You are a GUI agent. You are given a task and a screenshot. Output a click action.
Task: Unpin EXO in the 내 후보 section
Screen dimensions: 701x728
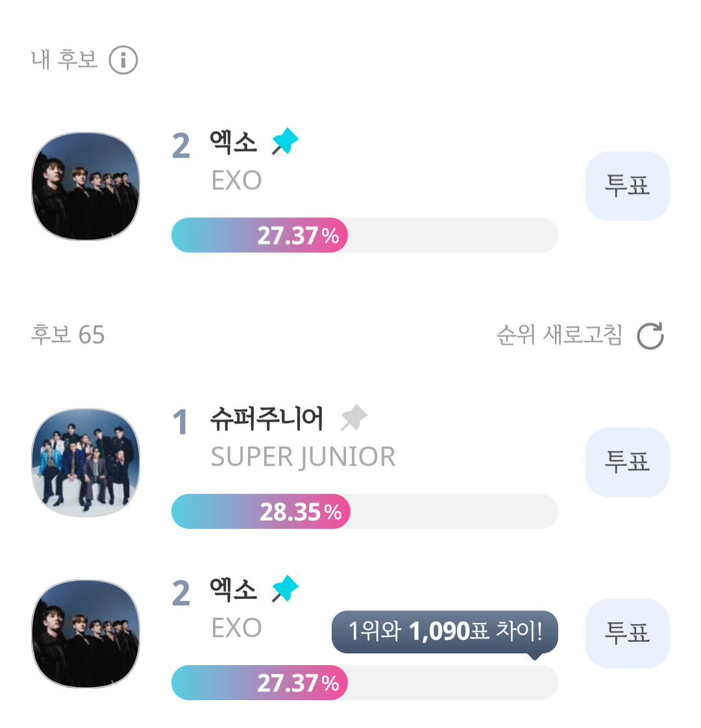pos(285,141)
